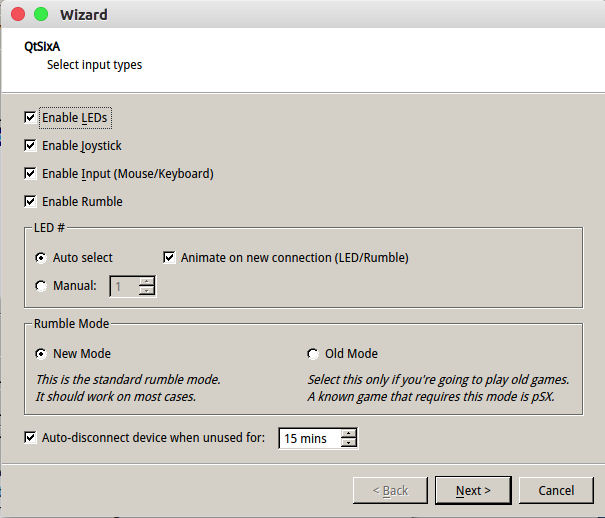Toggle Auto-disconnect device when unused checkbox
Image resolution: width=605 pixels, height=518 pixels.
coord(30,437)
